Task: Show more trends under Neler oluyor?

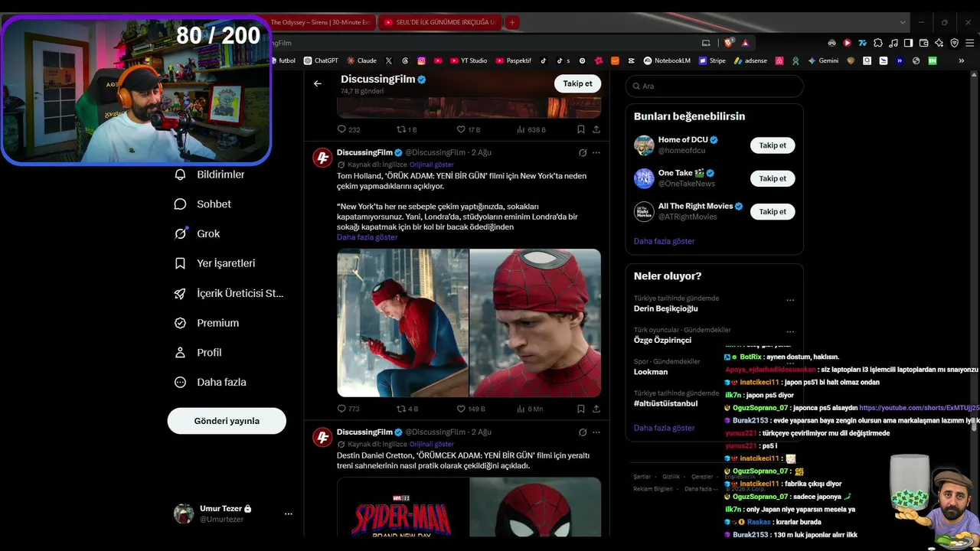Action: tap(664, 428)
